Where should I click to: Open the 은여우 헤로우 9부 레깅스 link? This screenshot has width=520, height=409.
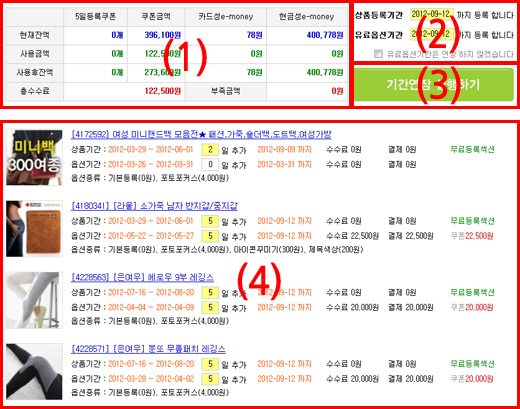[142, 277]
